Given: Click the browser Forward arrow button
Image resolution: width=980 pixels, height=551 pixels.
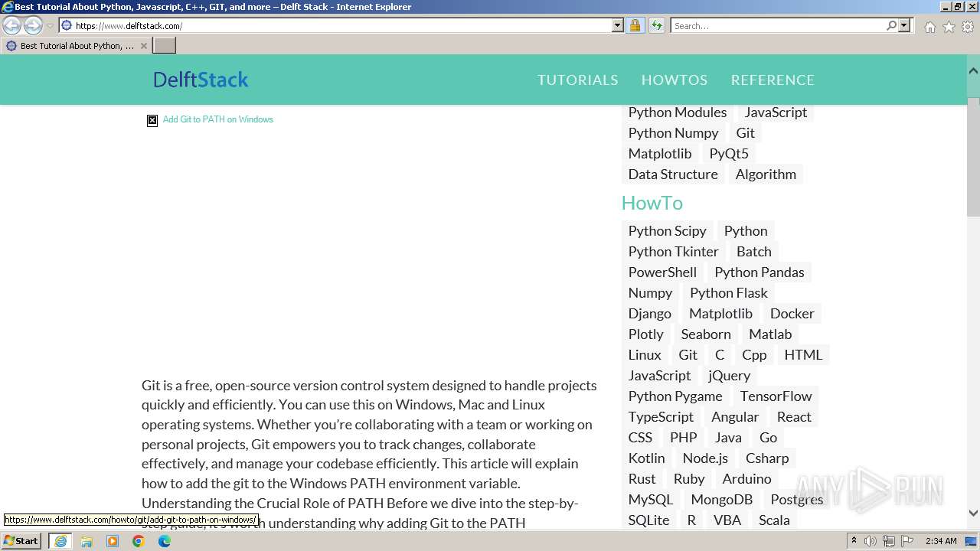Looking at the screenshot, I should pyautogui.click(x=33, y=25).
